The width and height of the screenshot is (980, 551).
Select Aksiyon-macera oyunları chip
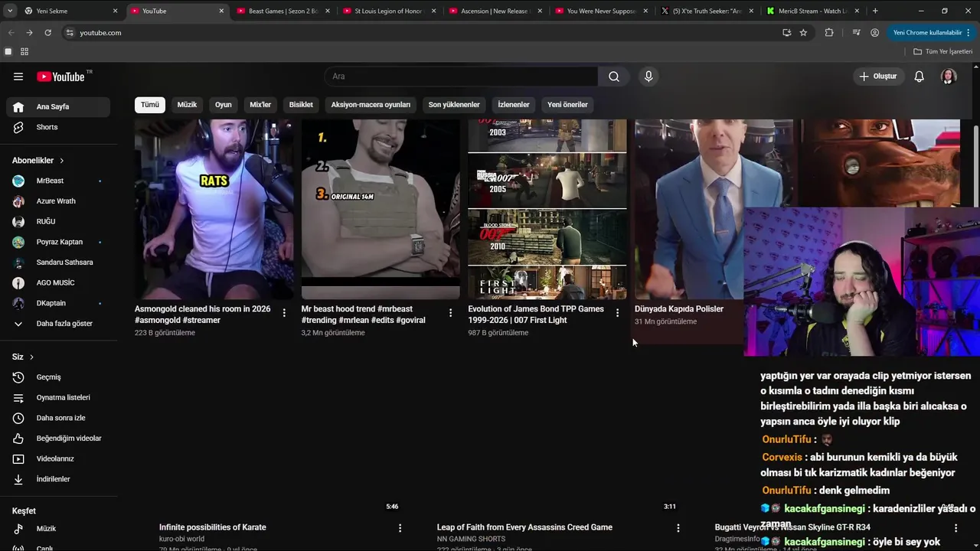click(x=371, y=105)
